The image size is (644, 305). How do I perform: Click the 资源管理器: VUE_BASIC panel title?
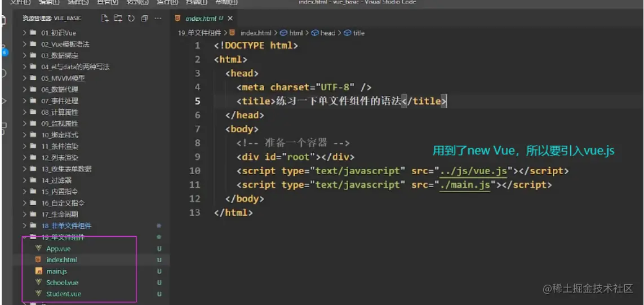tap(52, 19)
